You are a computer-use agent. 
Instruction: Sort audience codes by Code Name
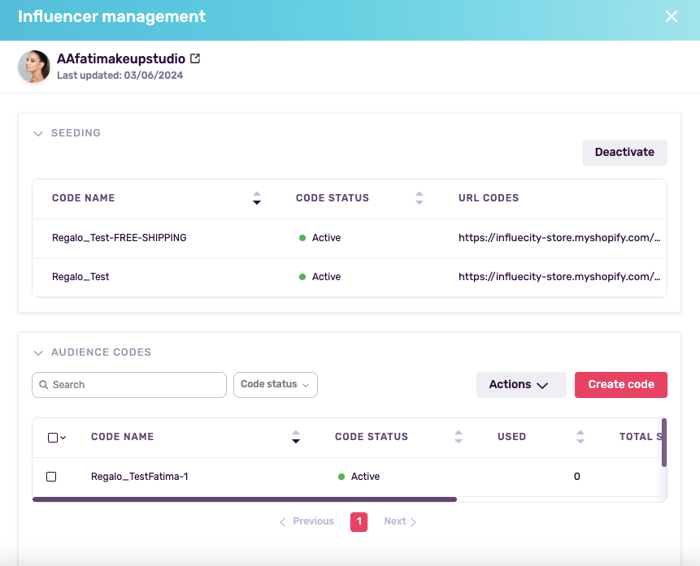(295, 437)
